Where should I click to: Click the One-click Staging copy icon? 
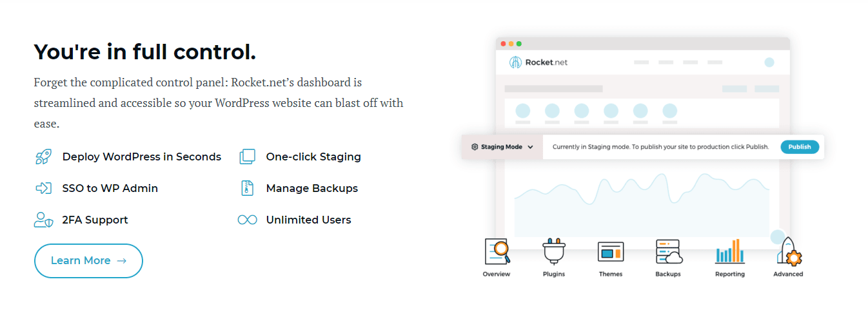pos(247,157)
